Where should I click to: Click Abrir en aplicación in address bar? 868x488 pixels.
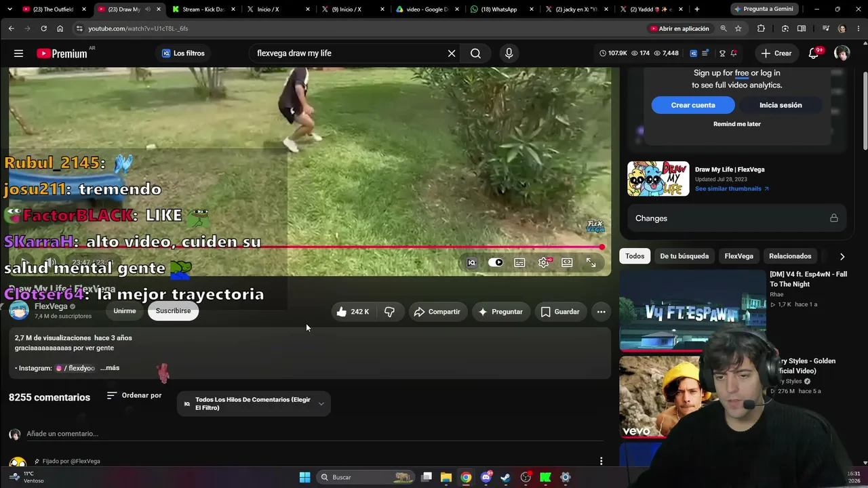click(679, 28)
